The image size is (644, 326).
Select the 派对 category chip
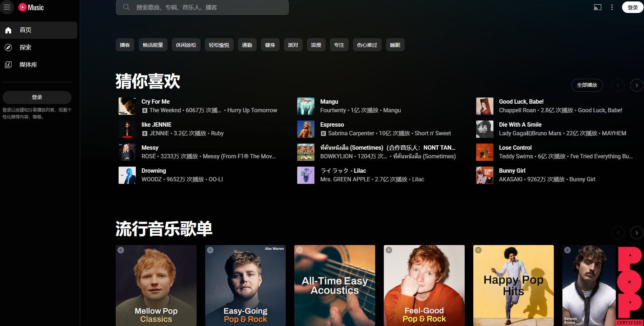293,45
